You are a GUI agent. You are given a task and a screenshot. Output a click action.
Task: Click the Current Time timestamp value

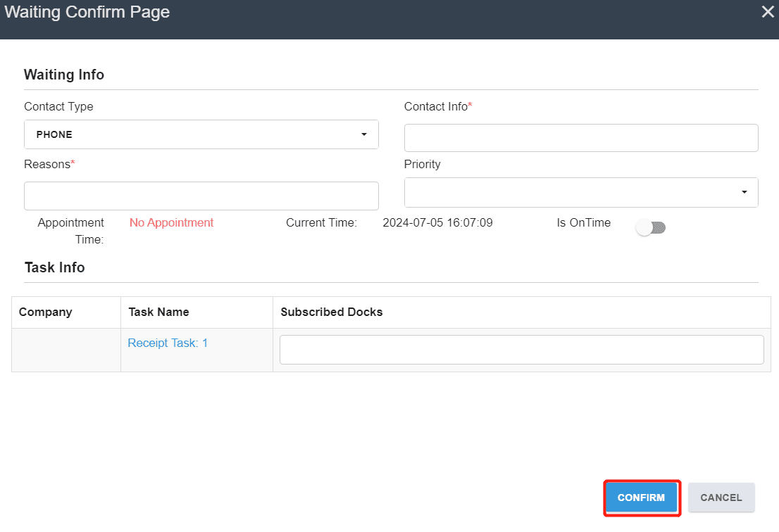[x=437, y=223]
